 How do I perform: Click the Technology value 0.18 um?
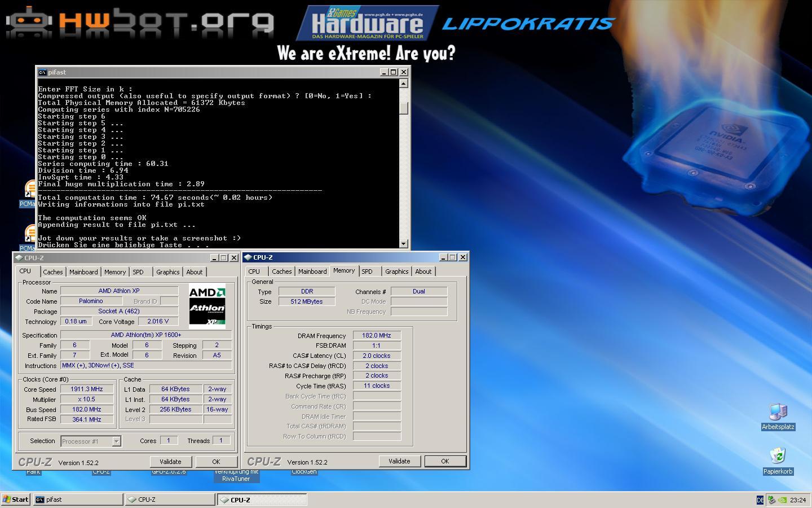click(x=76, y=322)
